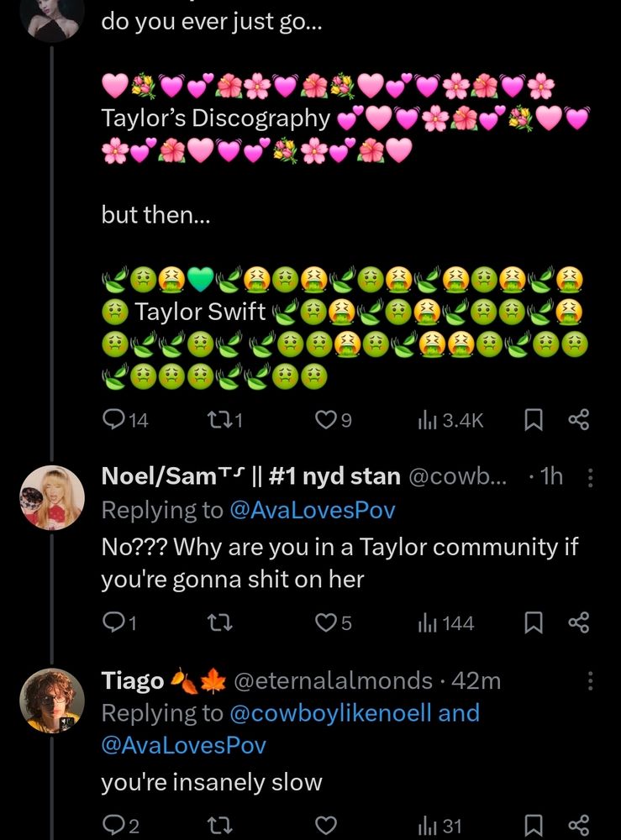Like Noel/Sam's reply with 5 likes
The width and height of the screenshot is (621, 840).
(324, 623)
